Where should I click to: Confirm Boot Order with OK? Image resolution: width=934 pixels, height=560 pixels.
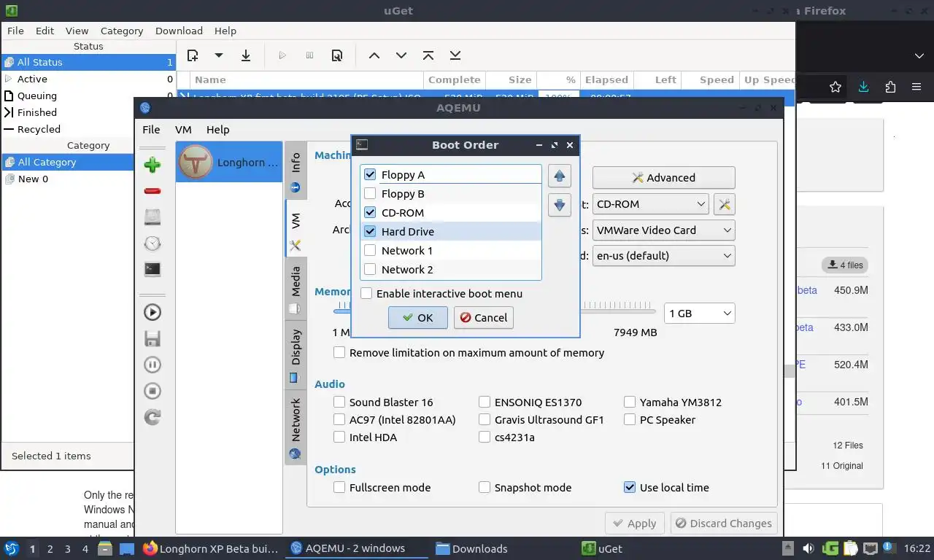(417, 317)
